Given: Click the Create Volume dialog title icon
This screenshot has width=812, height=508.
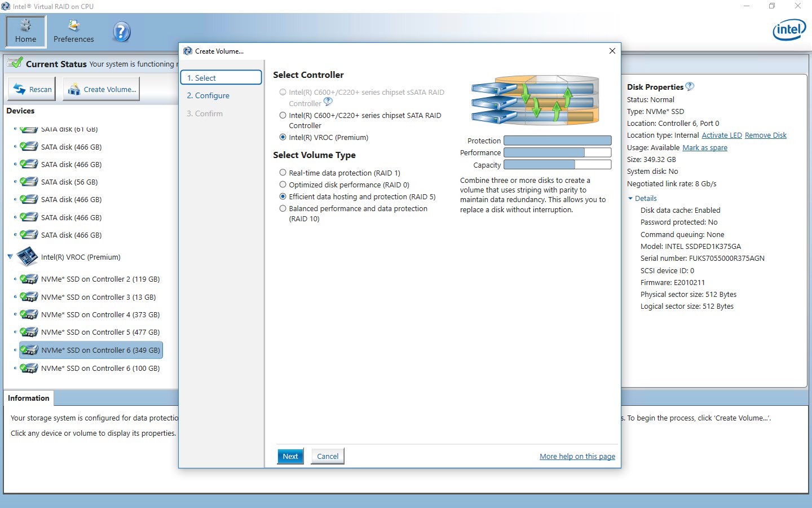Looking at the screenshot, I should pyautogui.click(x=187, y=51).
